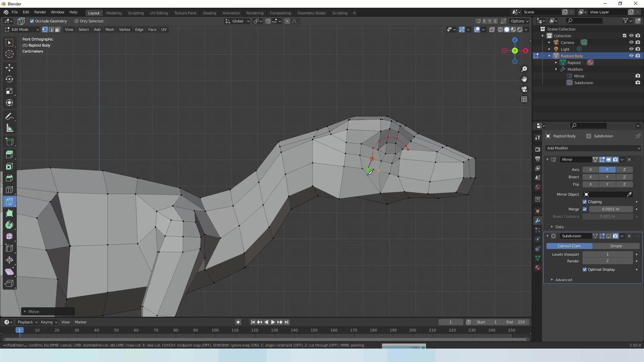The image size is (644, 362).
Task: Toggle camera view button in viewport
Action: pyautogui.click(x=524, y=89)
